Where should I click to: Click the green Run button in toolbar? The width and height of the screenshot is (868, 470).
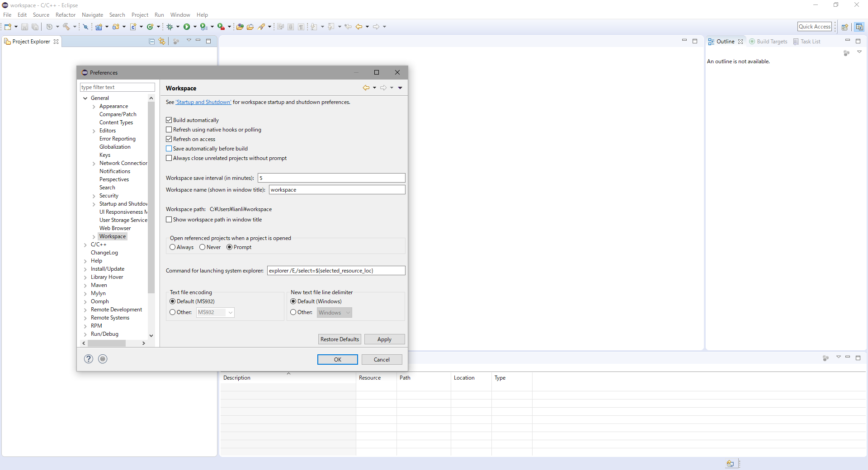[187, 27]
